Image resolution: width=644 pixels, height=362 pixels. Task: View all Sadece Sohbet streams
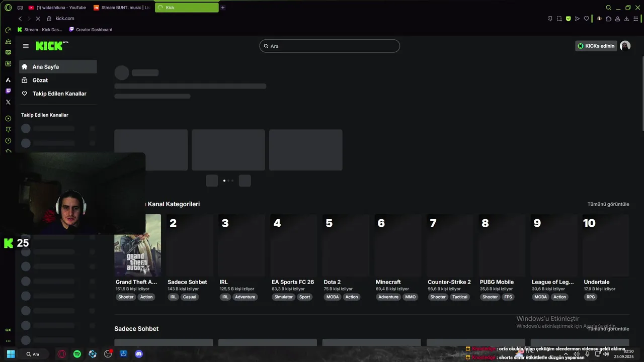[x=608, y=329]
